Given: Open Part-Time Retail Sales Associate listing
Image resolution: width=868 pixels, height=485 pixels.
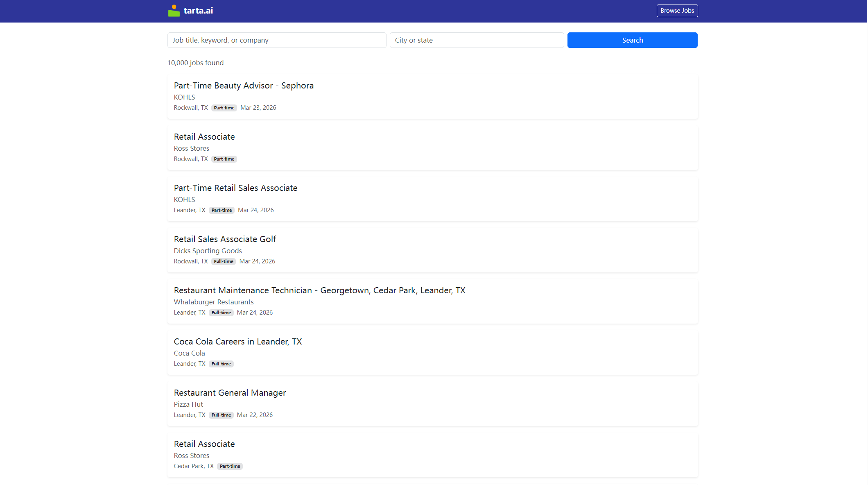Looking at the screenshot, I should pos(235,188).
